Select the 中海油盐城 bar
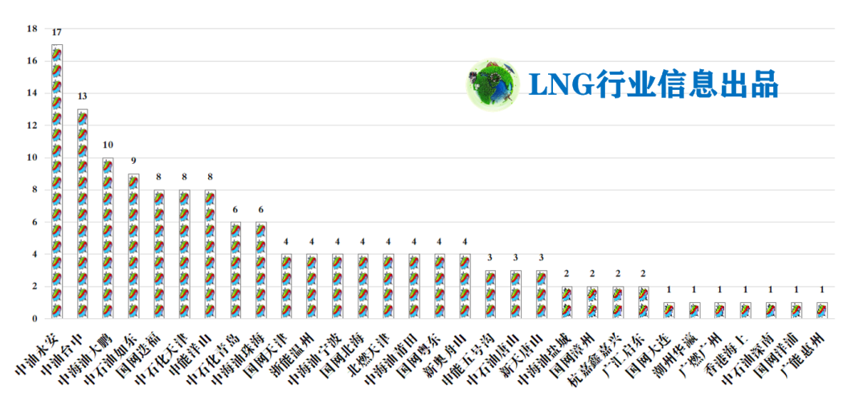Viewport: 868px width, 405px height. [567, 302]
